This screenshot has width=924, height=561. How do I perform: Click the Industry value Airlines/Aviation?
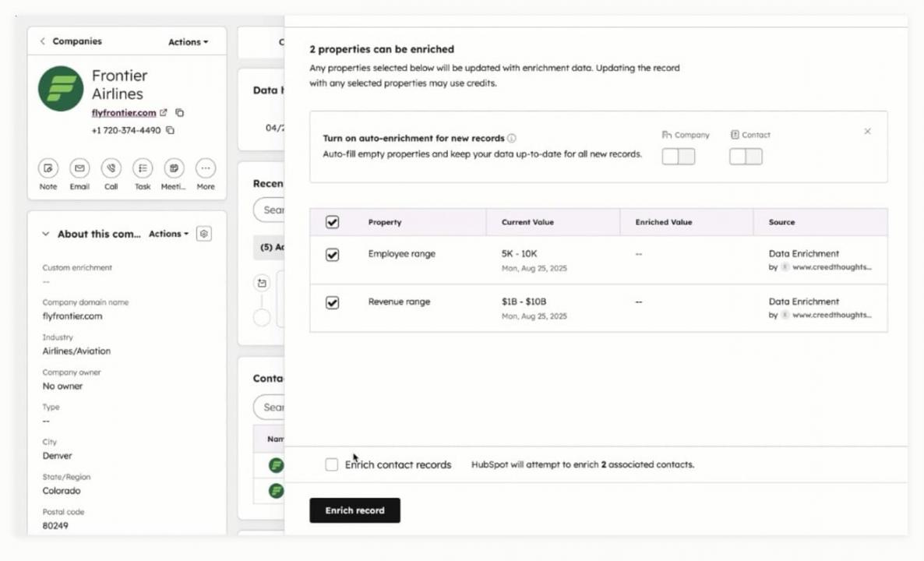76,351
